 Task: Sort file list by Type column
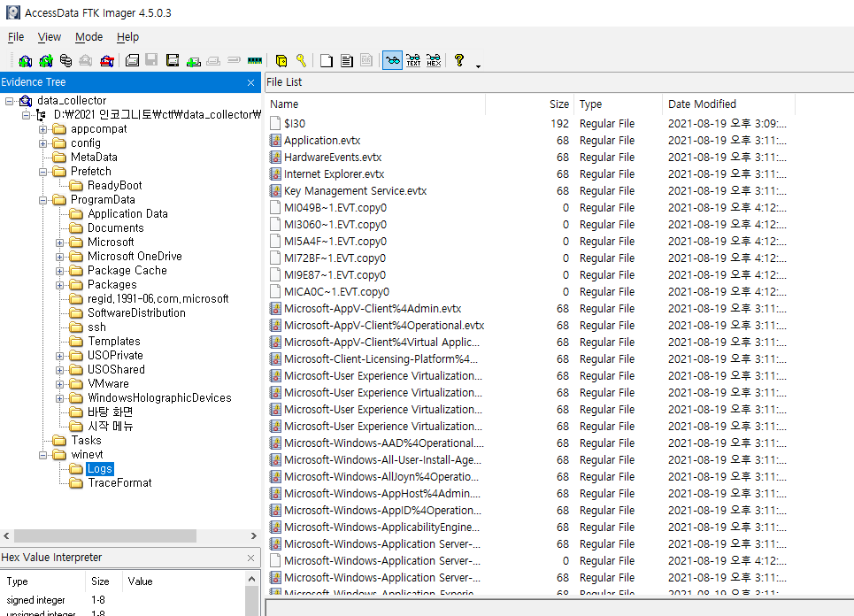[619, 104]
